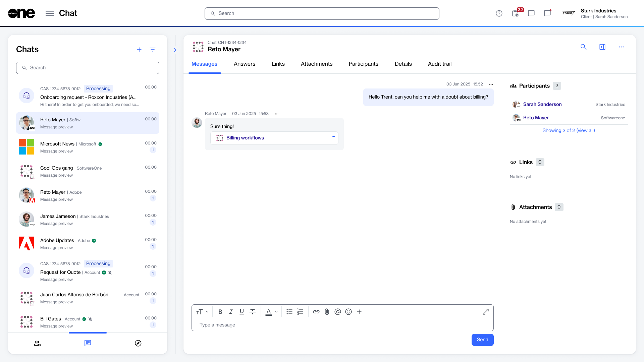Open the text size dropdown
This screenshot has height=362, width=644.
(202, 312)
